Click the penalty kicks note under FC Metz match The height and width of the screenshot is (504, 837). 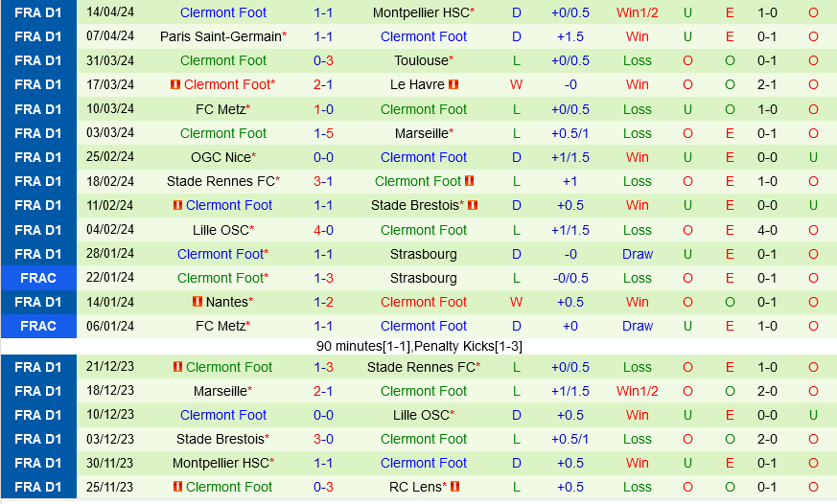pyautogui.click(x=419, y=346)
